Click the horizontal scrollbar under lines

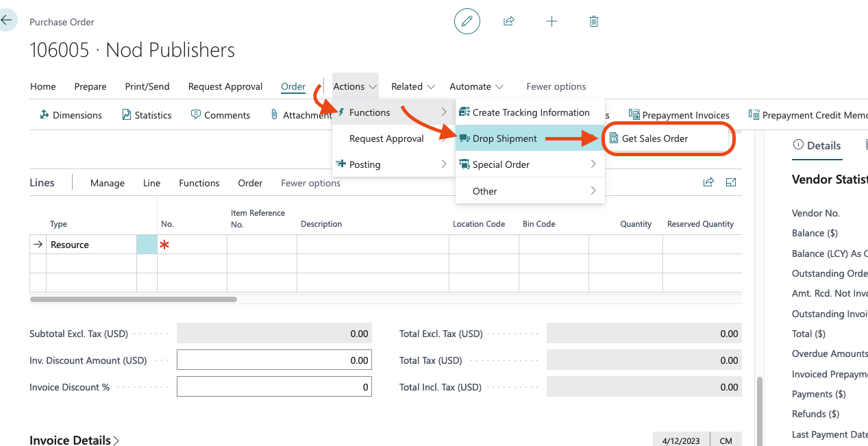coord(134,299)
